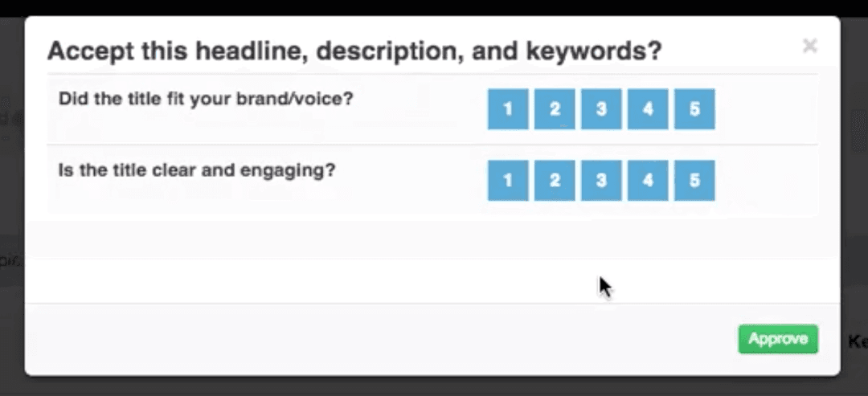Rate brand/voice fit as 3
This screenshot has width=868, height=396.
tap(601, 109)
